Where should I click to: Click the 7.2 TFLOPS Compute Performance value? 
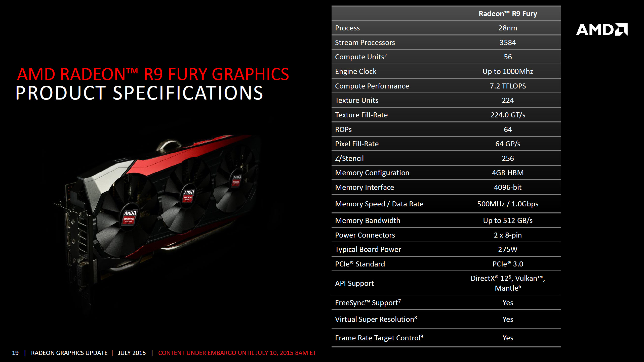(x=508, y=86)
